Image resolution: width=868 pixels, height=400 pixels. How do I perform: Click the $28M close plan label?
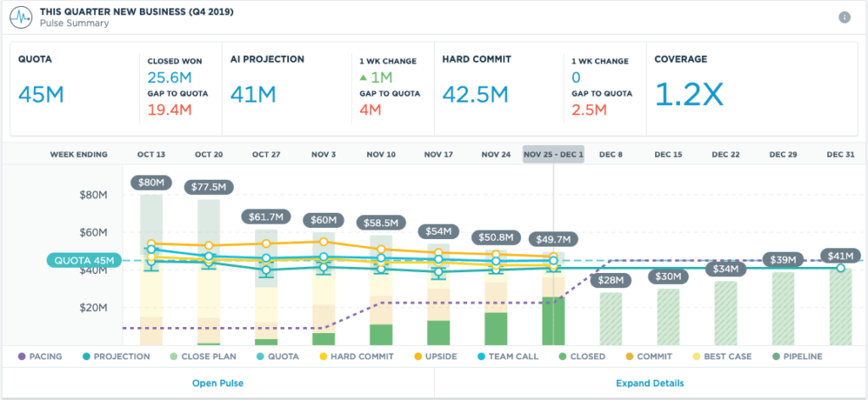point(611,281)
